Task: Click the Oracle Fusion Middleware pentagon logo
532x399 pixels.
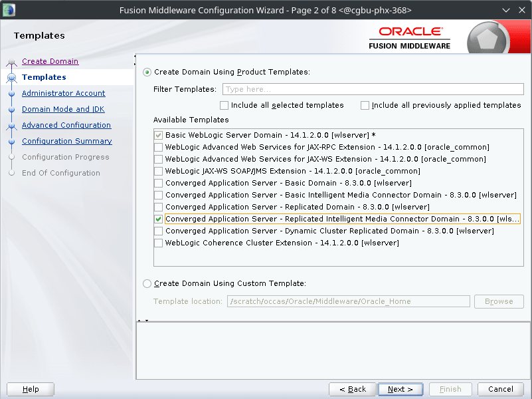Action: pyautogui.click(x=488, y=39)
